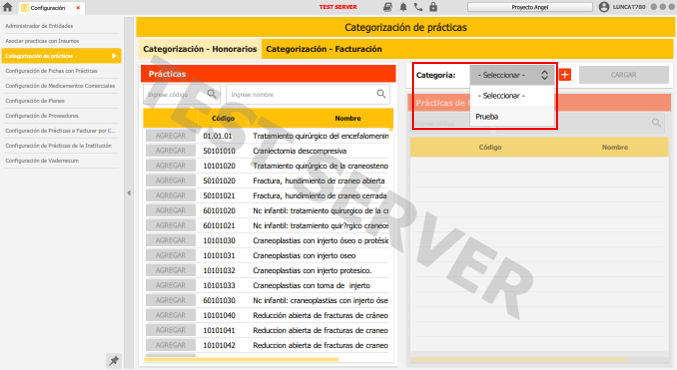Screen dimensions: 677x370
Task: Click AGREGAR for code 10101041
Action: coord(171,330)
